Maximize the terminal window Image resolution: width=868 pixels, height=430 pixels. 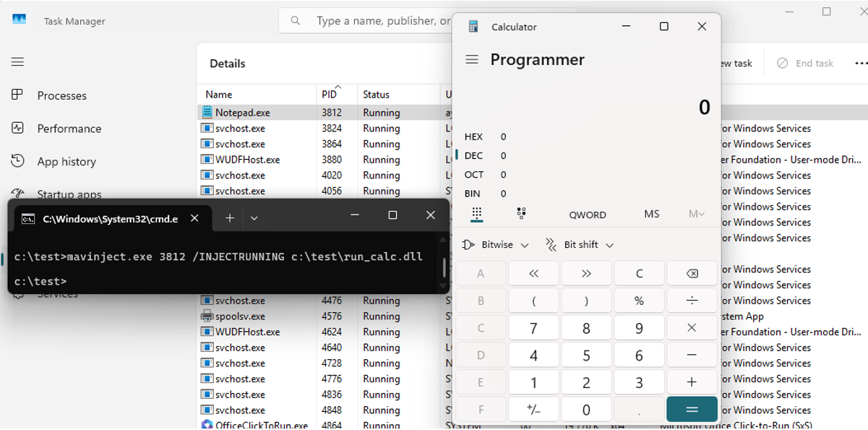[x=392, y=215]
